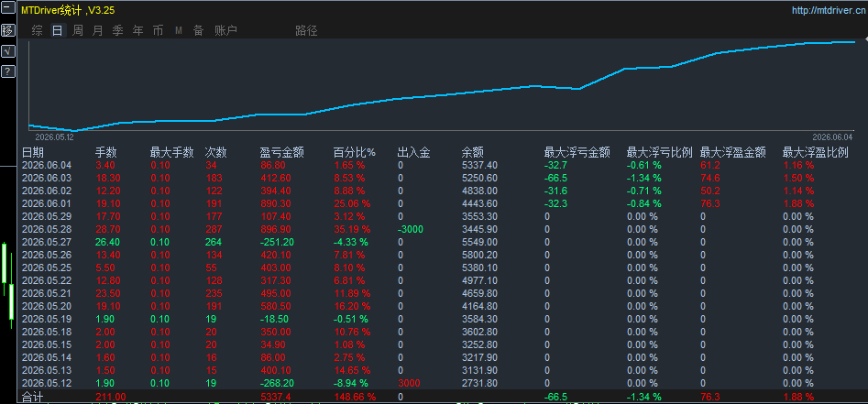This screenshot has height=404, width=868.
Task: Open the 年 yearly statistics tab
Action: tap(137, 30)
